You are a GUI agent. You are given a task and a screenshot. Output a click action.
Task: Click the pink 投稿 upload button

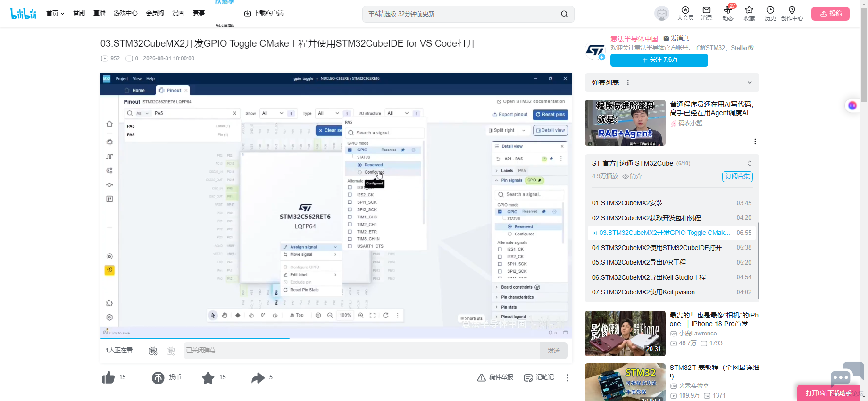(830, 14)
